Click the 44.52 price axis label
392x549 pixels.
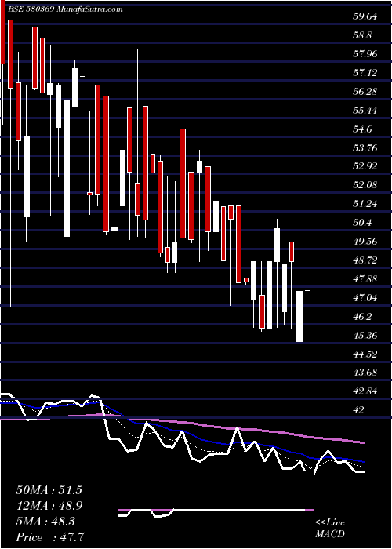click(x=366, y=354)
